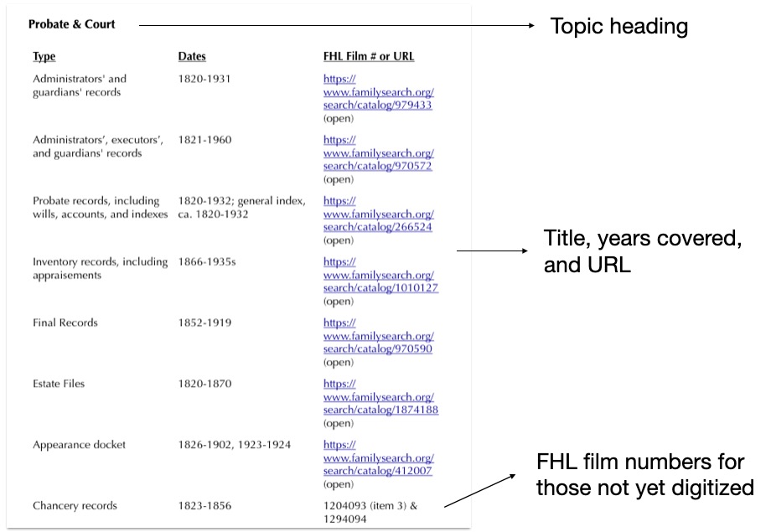Click the catalog/266524 probate records link
The image size is (771, 532).
(x=378, y=214)
